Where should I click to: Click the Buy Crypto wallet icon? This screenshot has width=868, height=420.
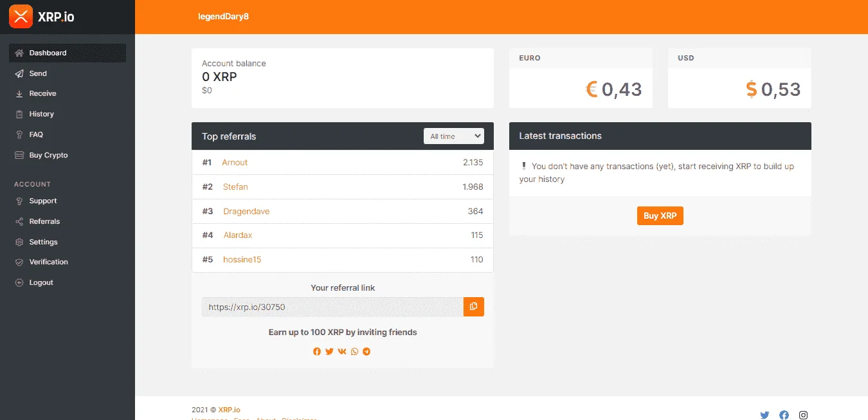click(x=19, y=155)
